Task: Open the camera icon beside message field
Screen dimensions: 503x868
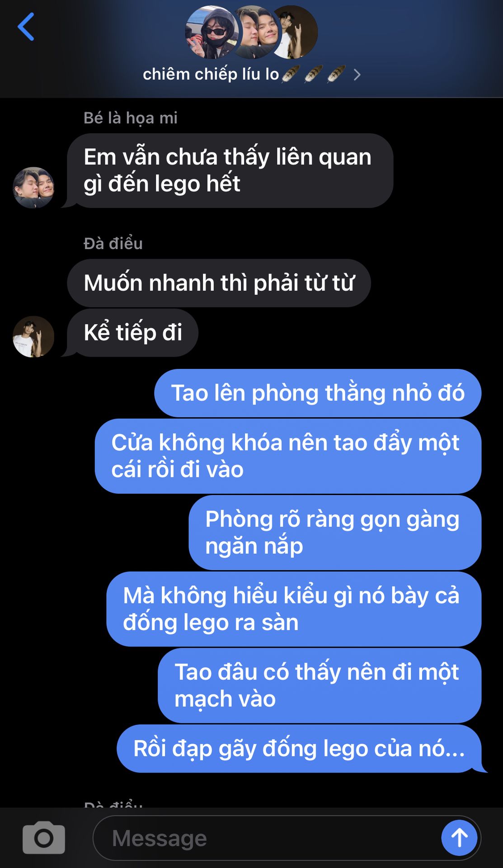Action: tap(44, 838)
